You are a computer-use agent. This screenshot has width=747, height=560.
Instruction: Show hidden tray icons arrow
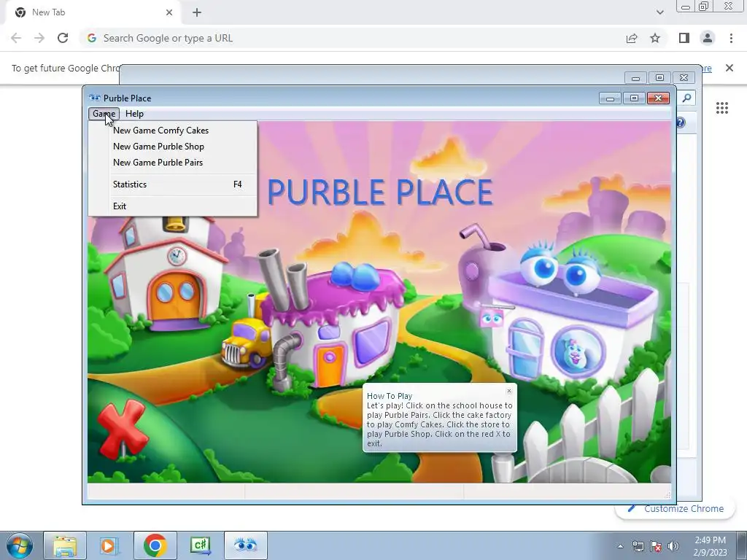[x=620, y=546]
